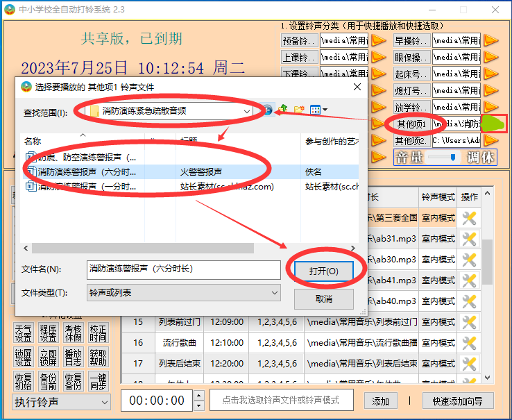Select the 火警警报声 title cell
The image size is (512, 420).
tap(201, 172)
